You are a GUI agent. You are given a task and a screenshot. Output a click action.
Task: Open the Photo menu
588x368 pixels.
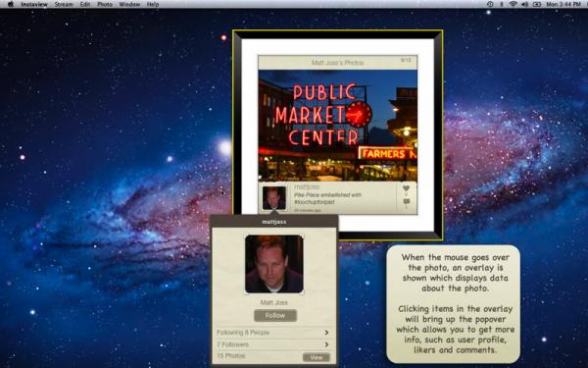[105, 4]
